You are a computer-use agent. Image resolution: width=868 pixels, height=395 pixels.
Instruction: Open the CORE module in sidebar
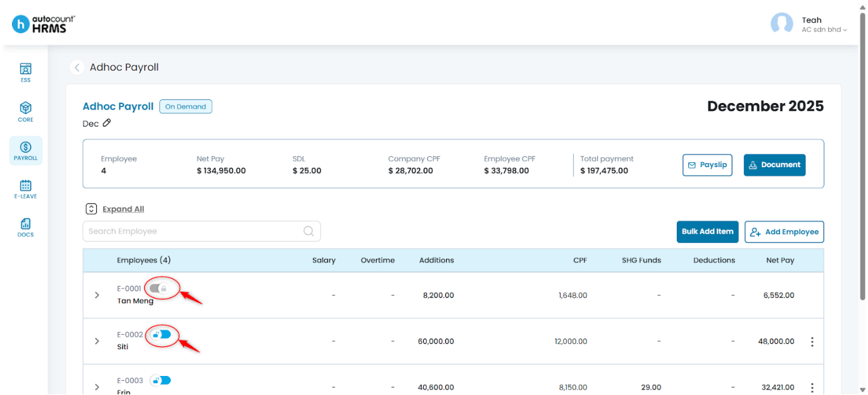click(25, 112)
